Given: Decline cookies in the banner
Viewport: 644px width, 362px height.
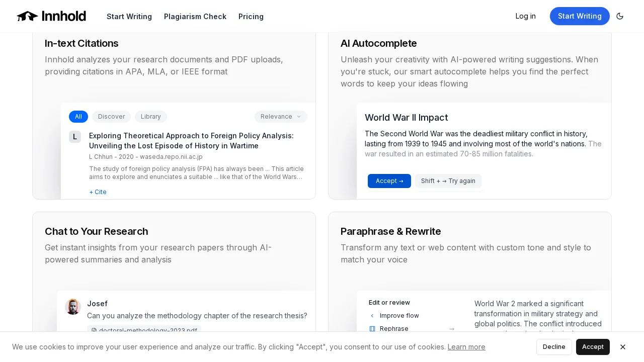Looking at the screenshot, I should click(x=554, y=347).
